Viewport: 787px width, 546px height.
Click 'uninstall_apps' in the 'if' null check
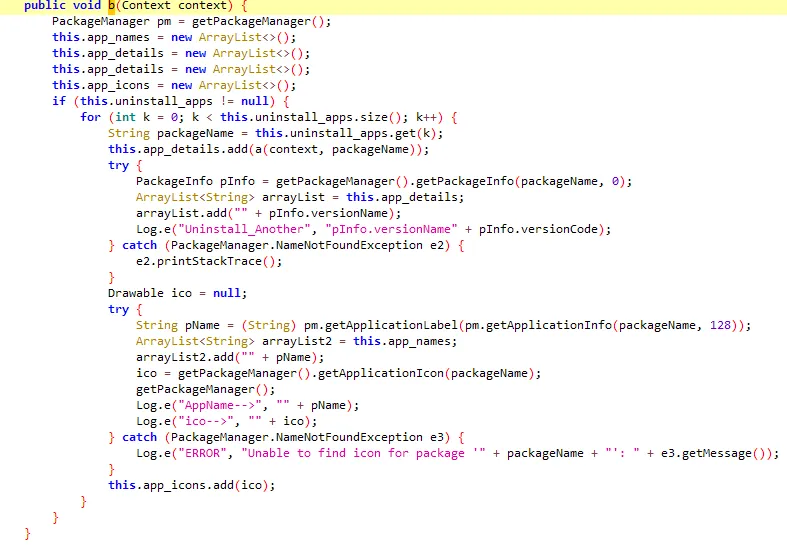(164, 102)
